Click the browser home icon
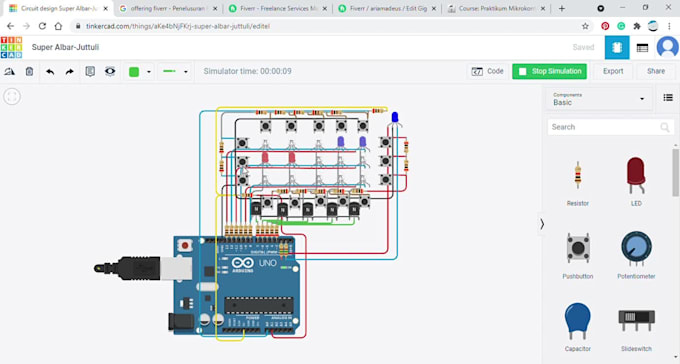Viewport: 680px width, 364px height. 58,26
